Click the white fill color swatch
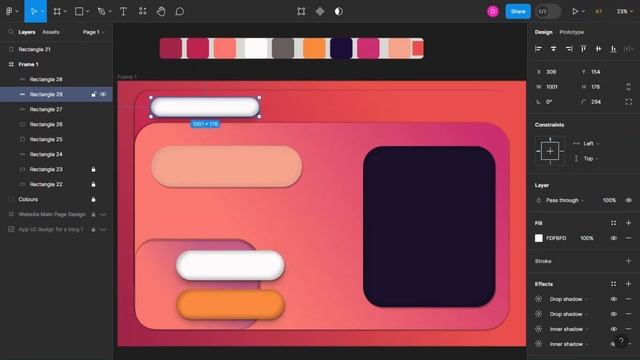This screenshot has width=640, height=360. coord(539,238)
